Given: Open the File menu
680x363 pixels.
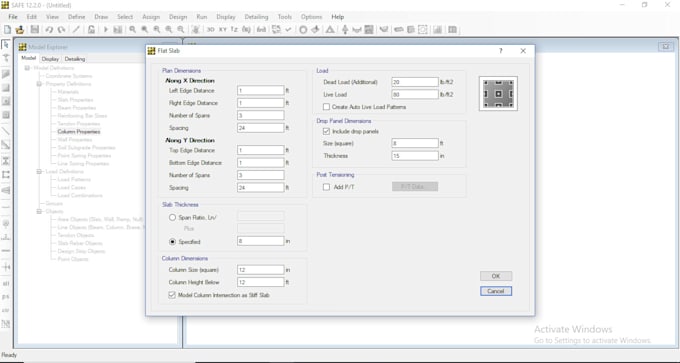Looking at the screenshot, I should [13, 17].
